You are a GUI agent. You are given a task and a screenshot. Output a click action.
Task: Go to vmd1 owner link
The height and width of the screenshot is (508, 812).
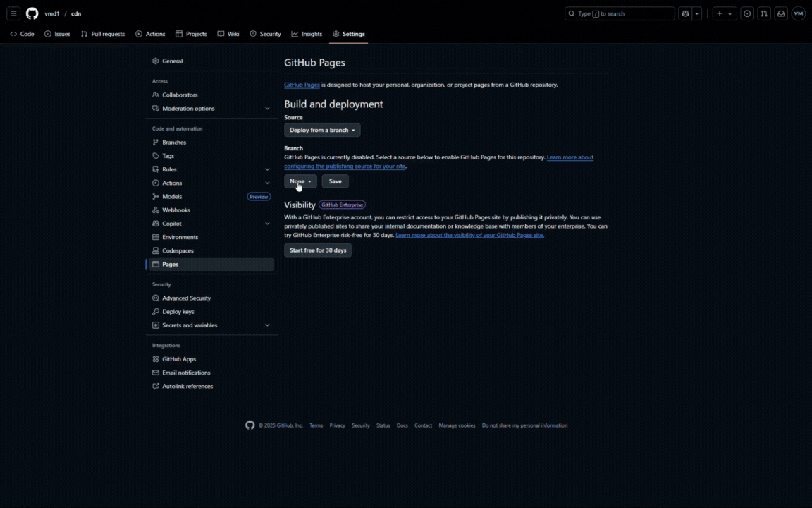[51, 13]
